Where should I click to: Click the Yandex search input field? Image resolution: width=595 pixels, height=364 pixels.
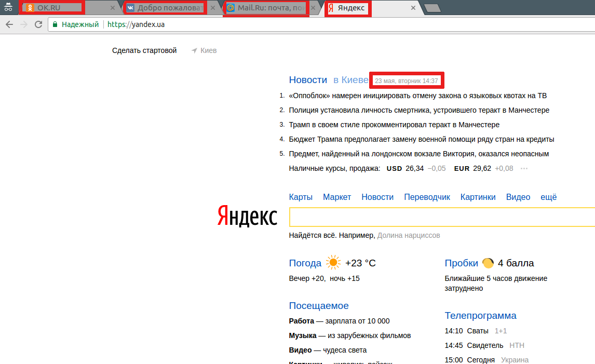442,217
